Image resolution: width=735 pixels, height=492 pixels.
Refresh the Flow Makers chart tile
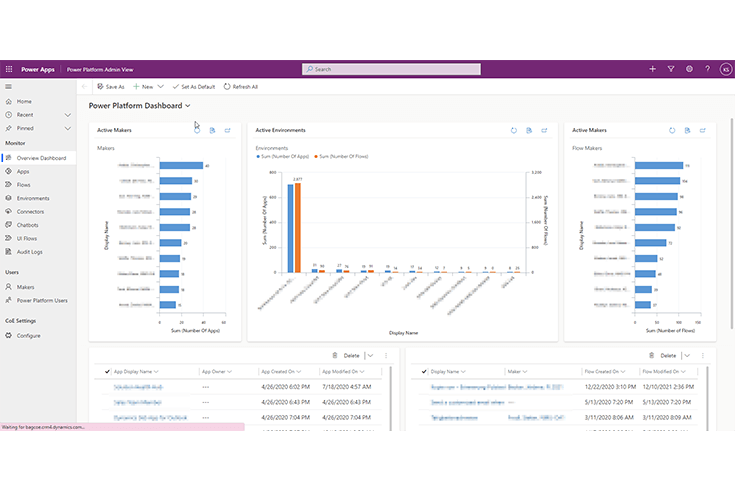pyautogui.click(x=672, y=130)
